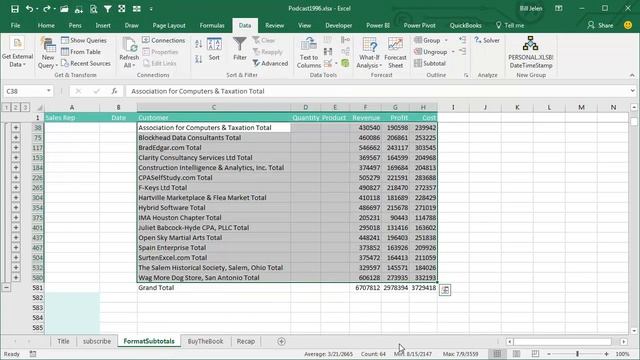
Task: Expand the Association for Computers & Taxation group
Action: pyautogui.click(x=16, y=128)
